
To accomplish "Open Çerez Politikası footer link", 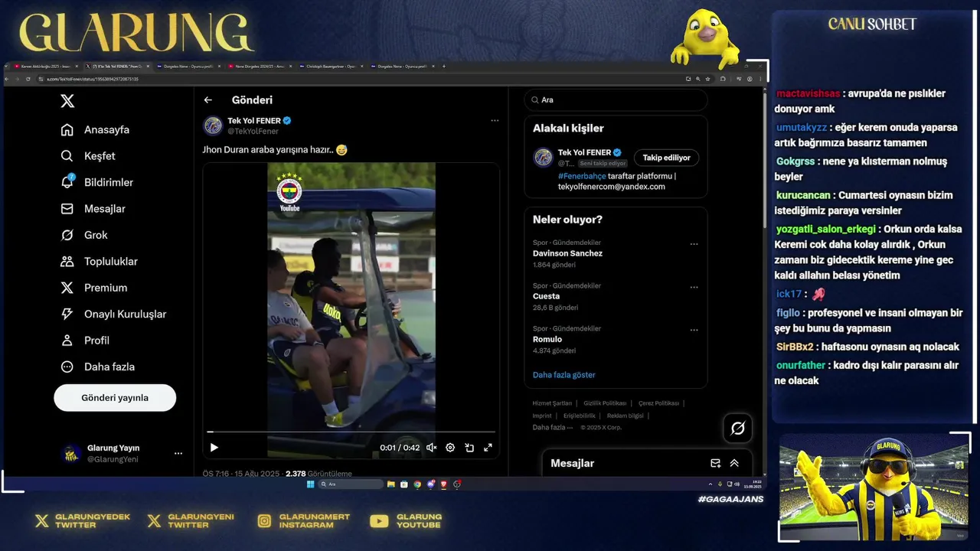I will [658, 403].
